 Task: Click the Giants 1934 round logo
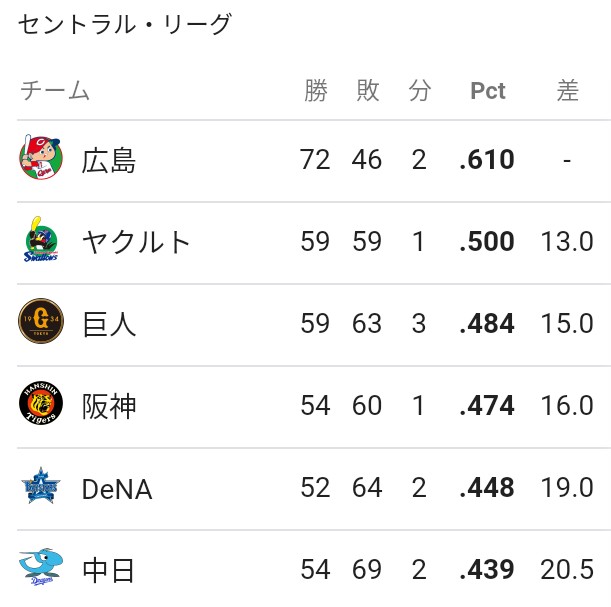[41, 321]
